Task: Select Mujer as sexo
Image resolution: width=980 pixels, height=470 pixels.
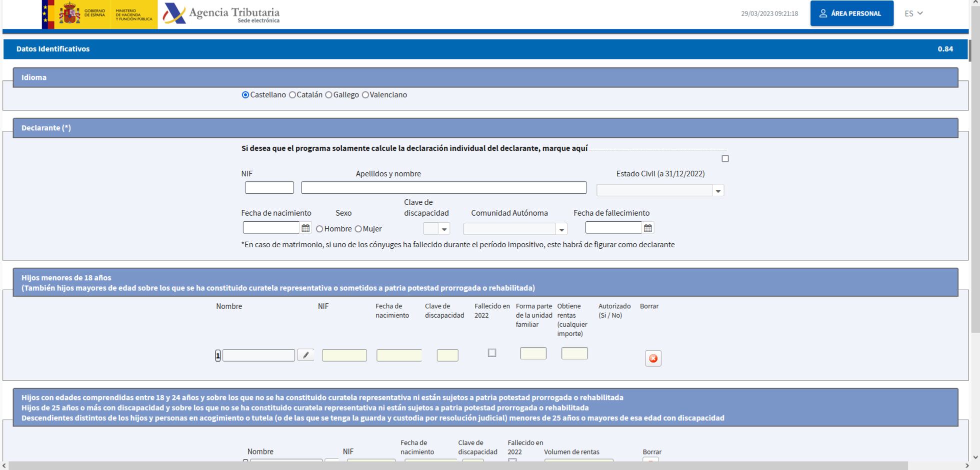Action: 358,229
